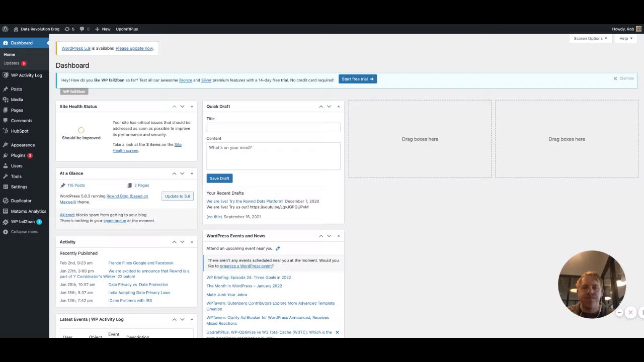This screenshot has height=362, width=644.
Task: Dismiss the WP fail2ban trial notice
Action: (623, 78)
